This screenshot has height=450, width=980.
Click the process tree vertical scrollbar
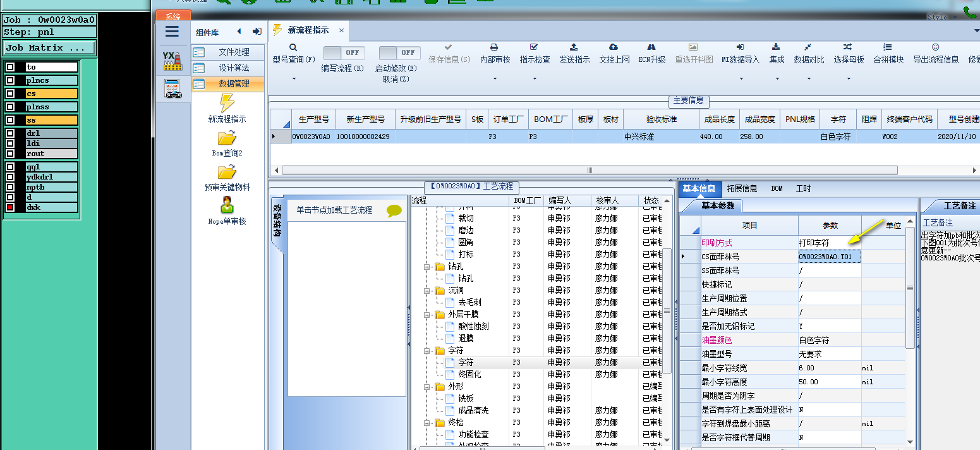pyautogui.click(x=667, y=310)
